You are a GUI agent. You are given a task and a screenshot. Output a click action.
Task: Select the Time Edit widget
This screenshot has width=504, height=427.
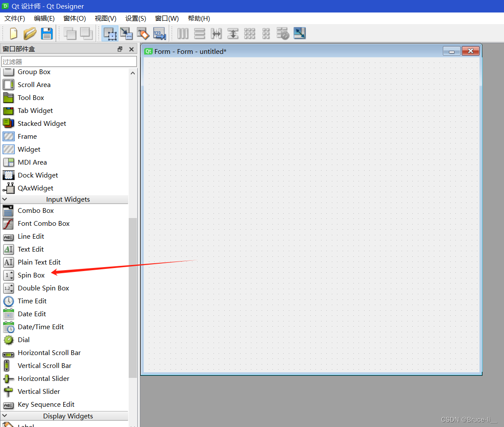[x=65, y=301]
